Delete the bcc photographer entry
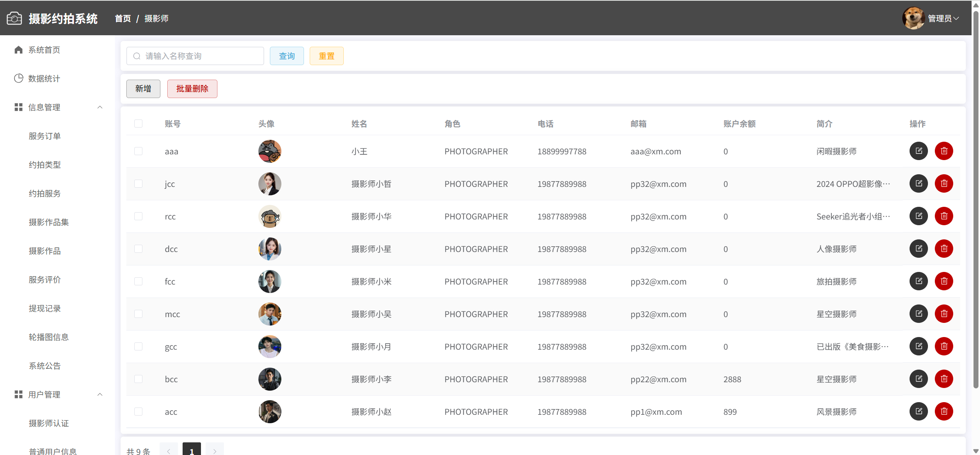Screen dimensions: 980x455 coord(944,379)
